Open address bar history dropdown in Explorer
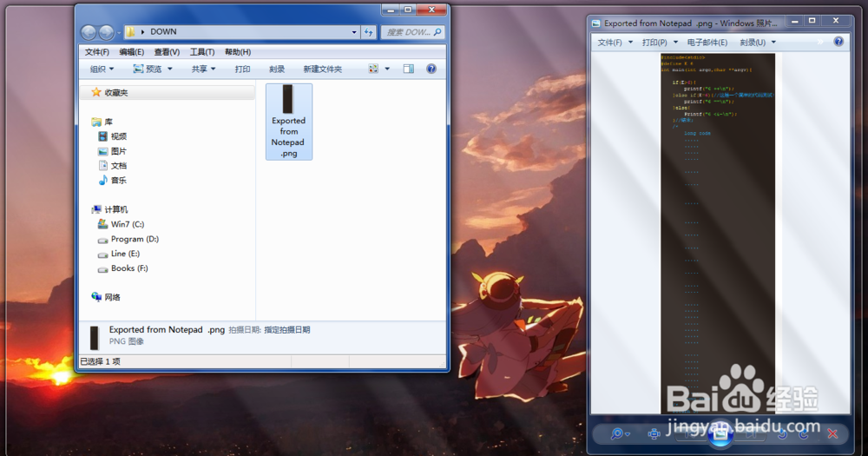Viewport: 868px width, 456px height. (354, 32)
